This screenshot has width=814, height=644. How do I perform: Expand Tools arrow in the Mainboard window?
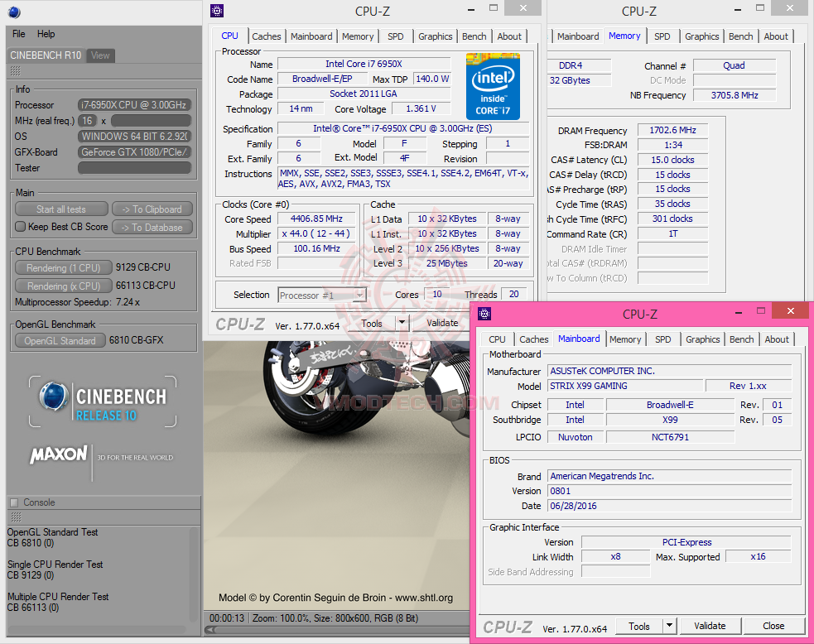670,626
